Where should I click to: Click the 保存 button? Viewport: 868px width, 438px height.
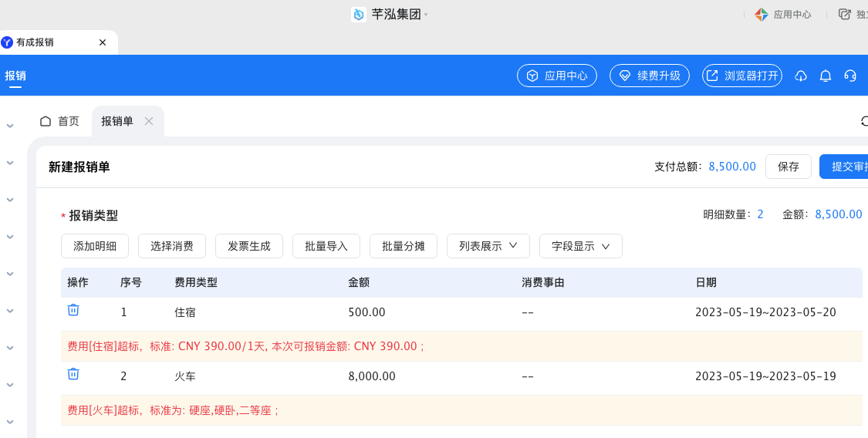coord(788,167)
